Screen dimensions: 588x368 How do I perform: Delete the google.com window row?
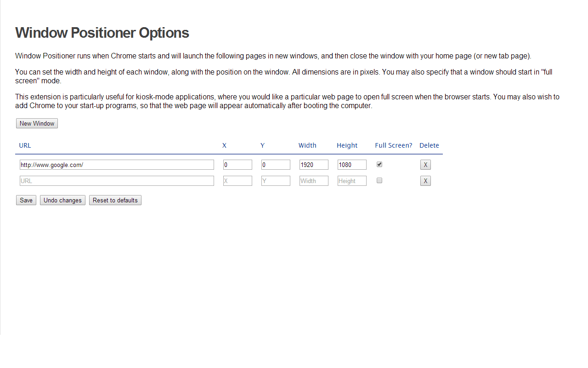(425, 165)
